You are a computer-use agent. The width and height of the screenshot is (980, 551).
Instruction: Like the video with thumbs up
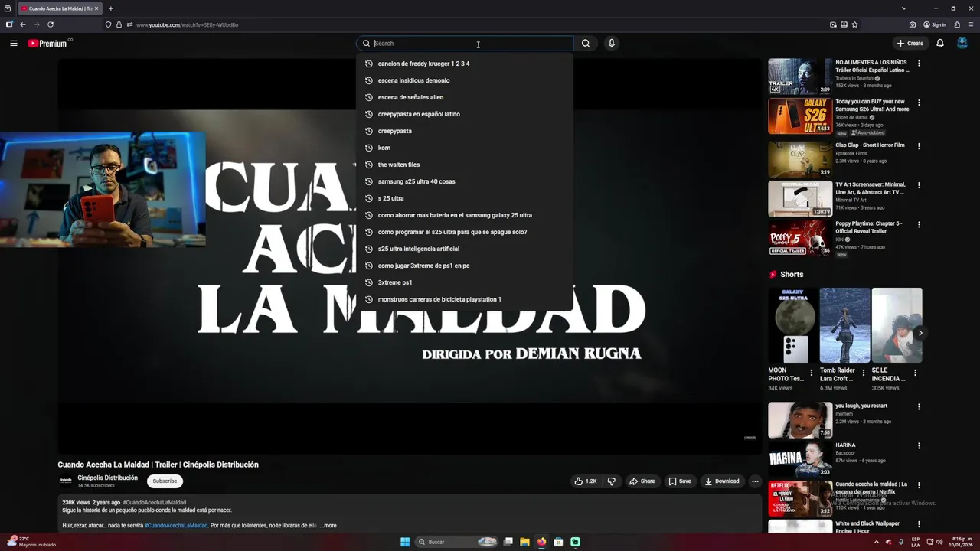[x=586, y=481]
